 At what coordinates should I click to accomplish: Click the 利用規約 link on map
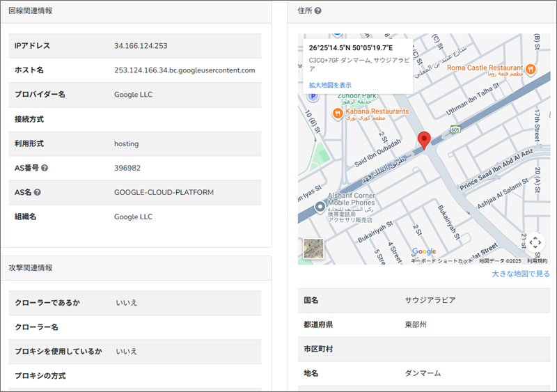[537, 261]
